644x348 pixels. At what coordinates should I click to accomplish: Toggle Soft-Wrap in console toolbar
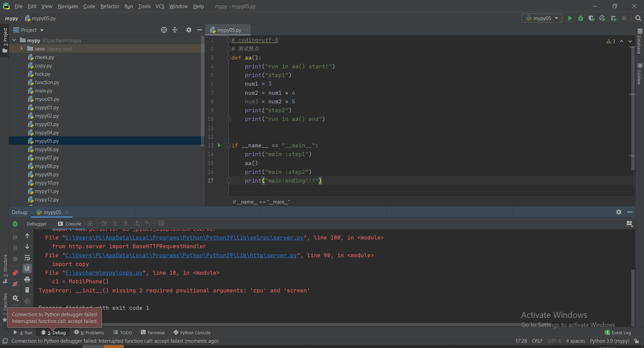pyautogui.click(x=27, y=258)
